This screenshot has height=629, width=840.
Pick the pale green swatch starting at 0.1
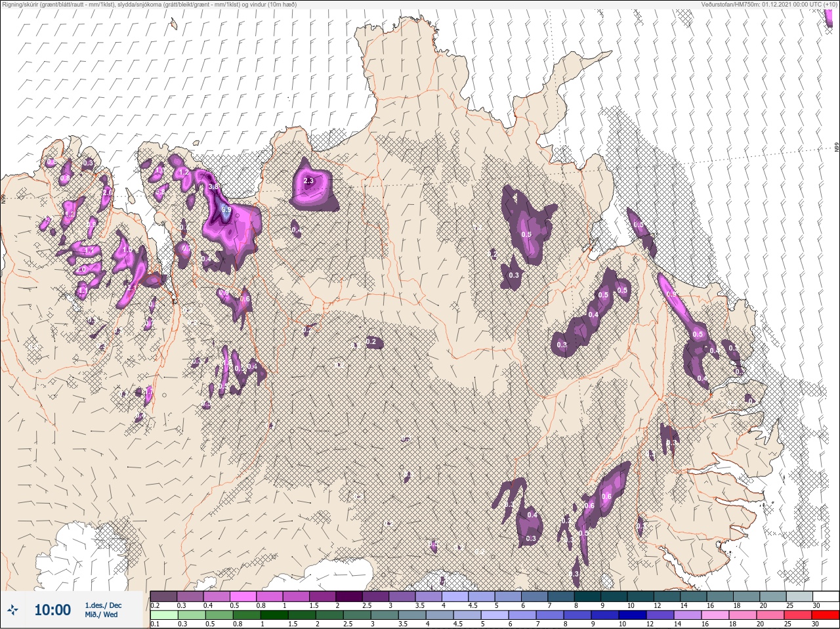click(x=163, y=616)
